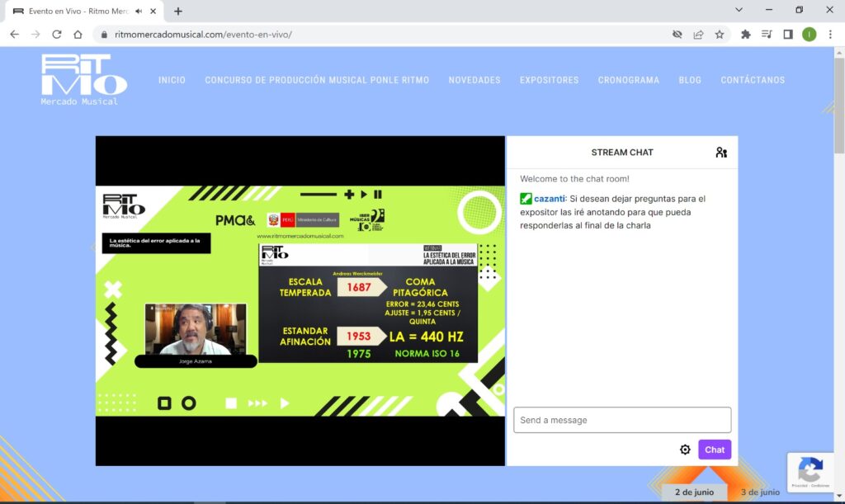The height and width of the screenshot is (504, 845).
Task: Open the Chrome profile avatar
Action: pos(809,35)
